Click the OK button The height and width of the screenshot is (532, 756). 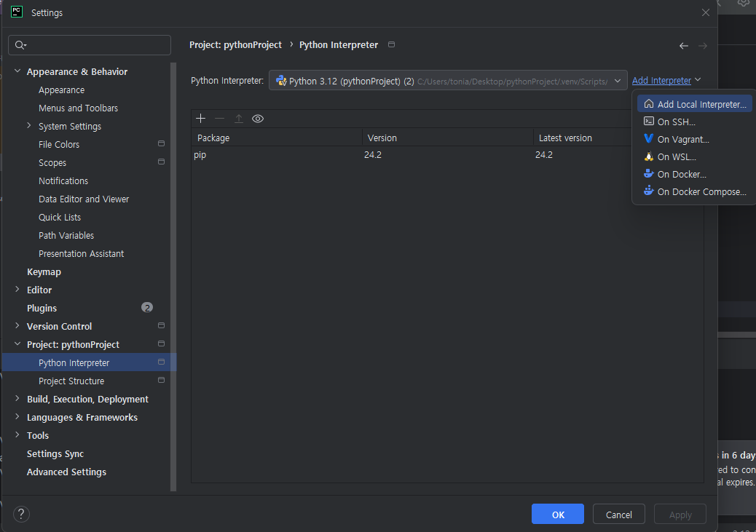(558, 515)
